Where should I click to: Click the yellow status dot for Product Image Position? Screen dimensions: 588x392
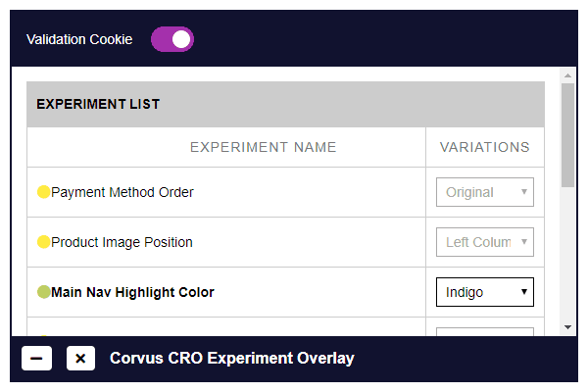(43, 242)
